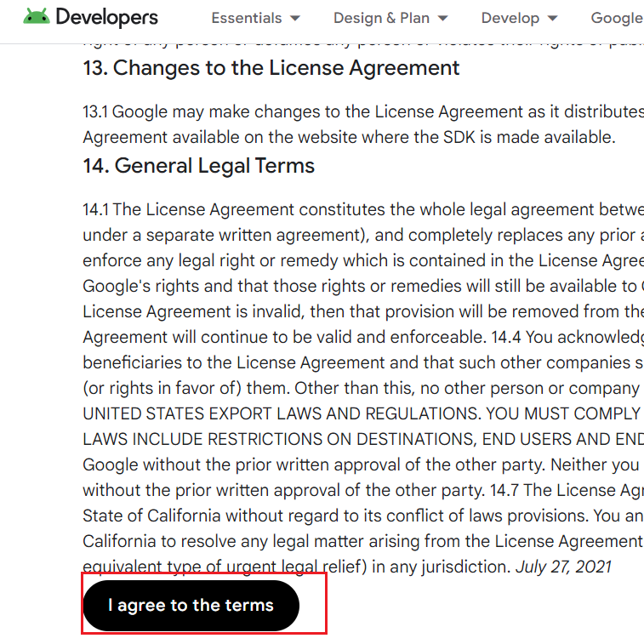Expand the Develop dropdown arrow
The width and height of the screenshot is (644, 644).
pos(553,19)
